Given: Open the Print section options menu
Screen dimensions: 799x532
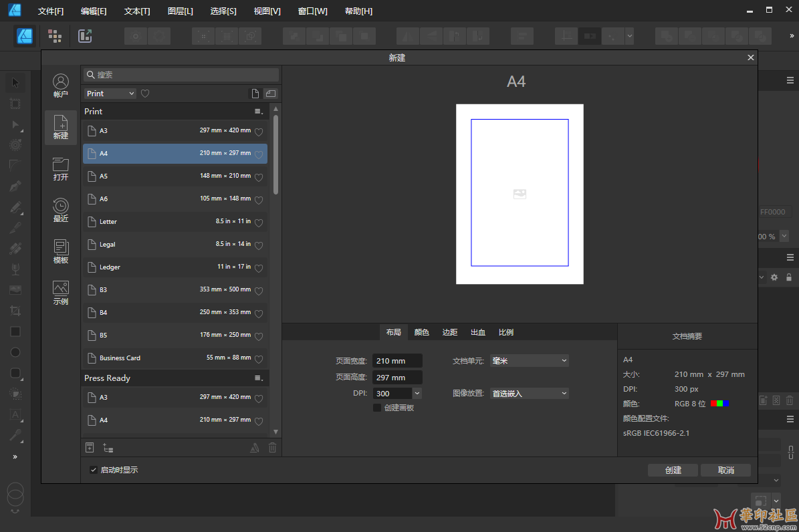Looking at the screenshot, I should (x=258, y=112).
